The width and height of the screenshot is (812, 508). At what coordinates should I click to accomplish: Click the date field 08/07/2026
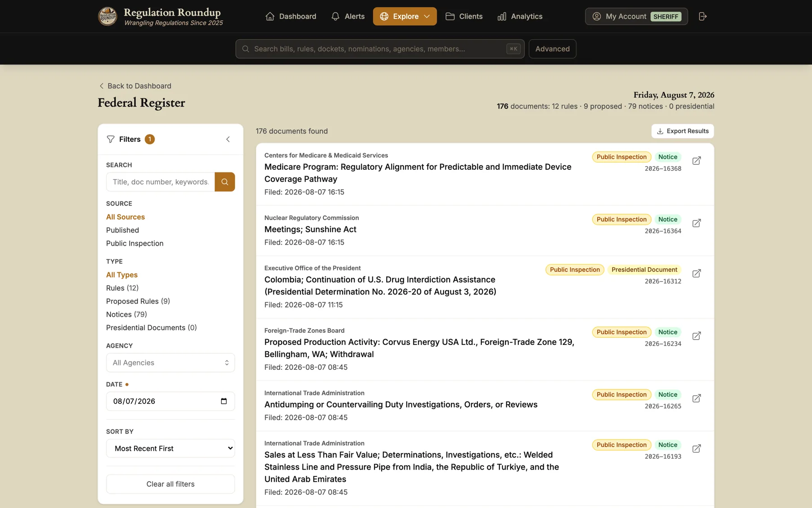click(x=171, y=401)
